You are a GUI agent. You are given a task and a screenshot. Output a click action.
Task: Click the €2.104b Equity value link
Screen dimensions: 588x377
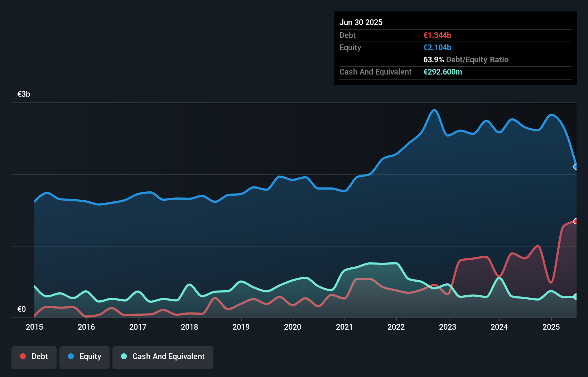click(x=437, y=47)
